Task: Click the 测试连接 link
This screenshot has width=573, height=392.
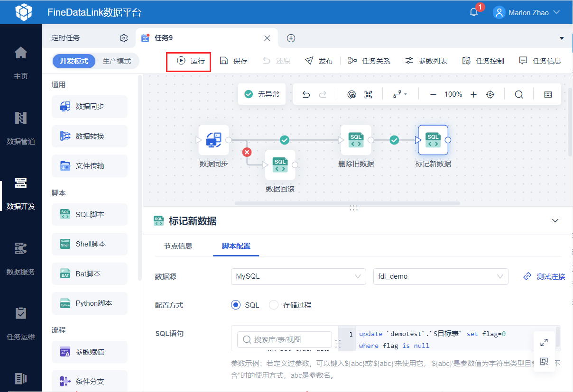Action: [x=544, y=276]
